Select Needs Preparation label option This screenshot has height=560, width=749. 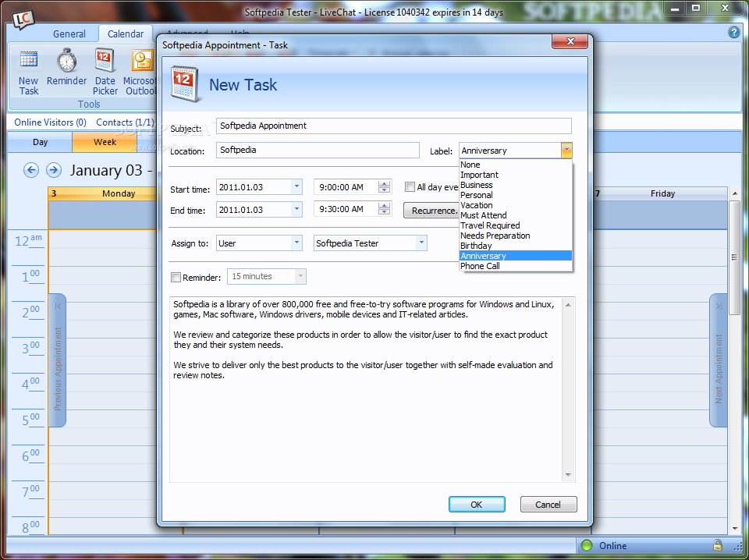(x=516, y=236)
